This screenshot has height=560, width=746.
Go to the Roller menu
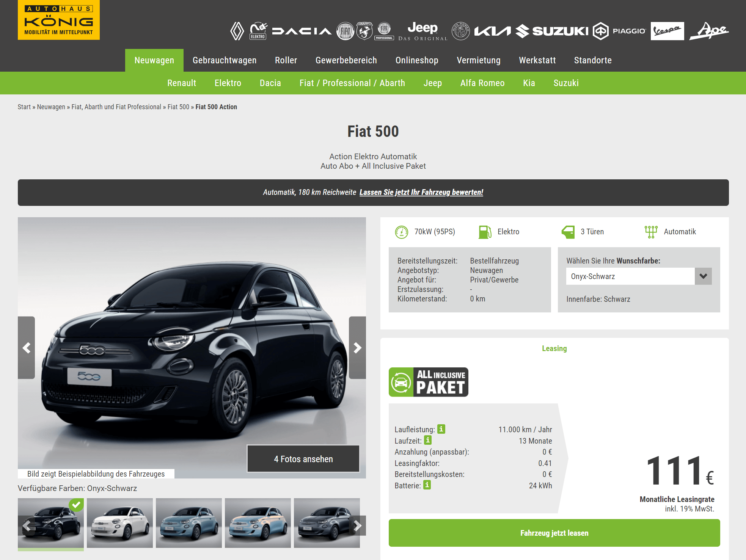click(x=286, y=60)
